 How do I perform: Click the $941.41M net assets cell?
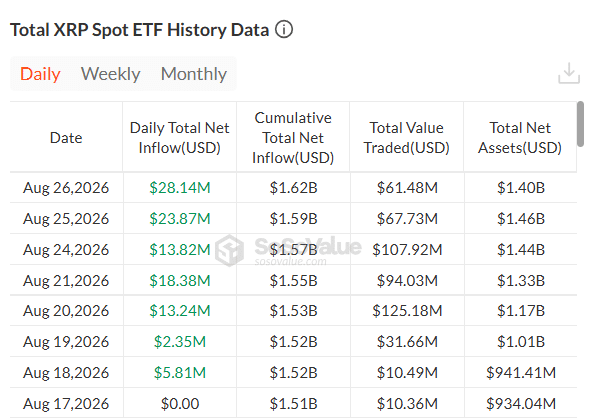521,372
